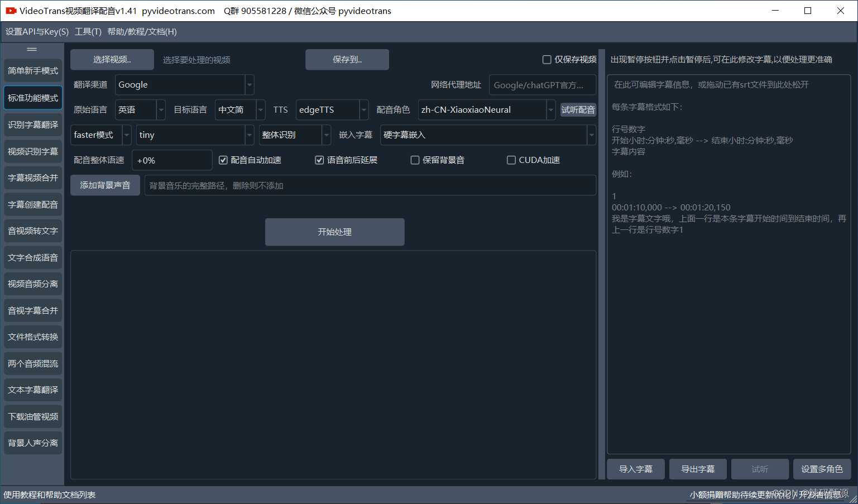Enable CUDA加速 checkbox
This screenshot has width=858, height=504.
tap(534, 160)
